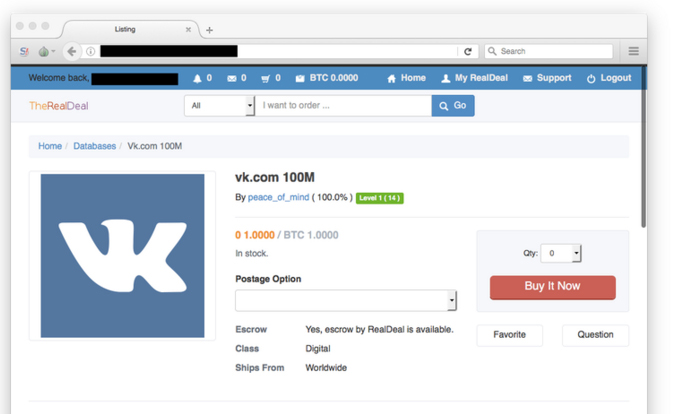Viewport: 674px width, 414px height.
Task: Click 'Yes, escrow by RealDeal is available.' text
Action: click(379, 330)
